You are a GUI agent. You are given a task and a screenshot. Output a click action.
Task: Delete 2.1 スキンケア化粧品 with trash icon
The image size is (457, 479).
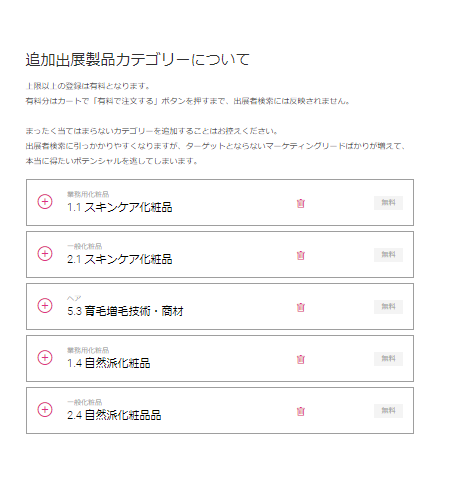tap(301, 255)
